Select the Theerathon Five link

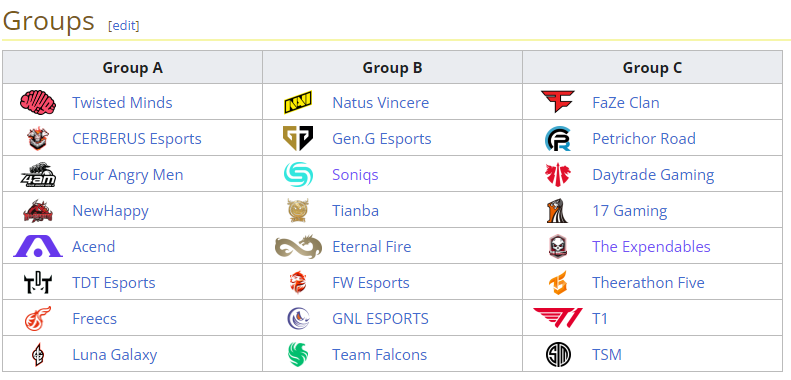648,283
